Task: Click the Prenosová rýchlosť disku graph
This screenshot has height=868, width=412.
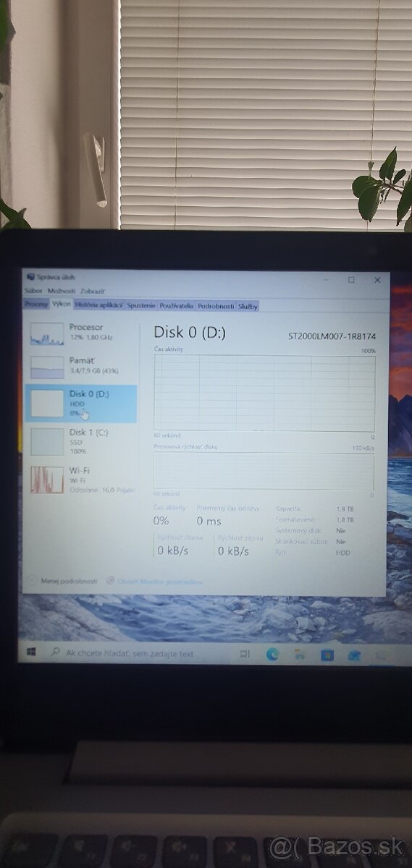Action: click(x=264, y=472)
